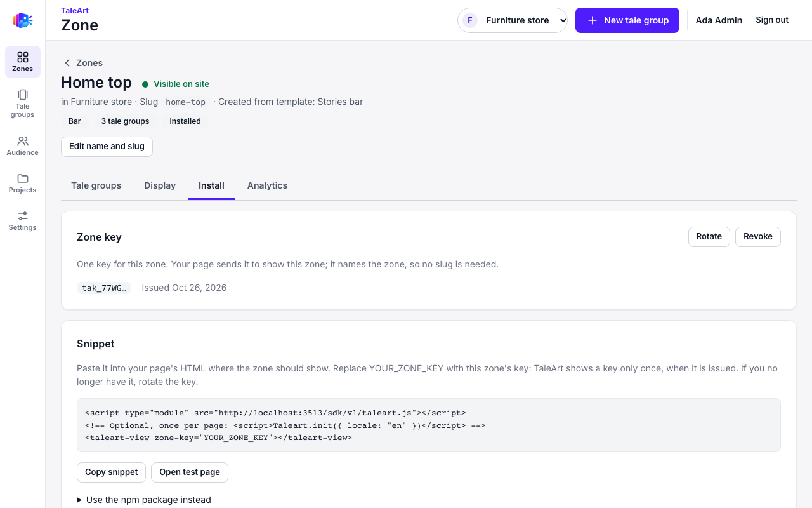Go back to Zones list
812x508 pixels.
click(83, 63)
